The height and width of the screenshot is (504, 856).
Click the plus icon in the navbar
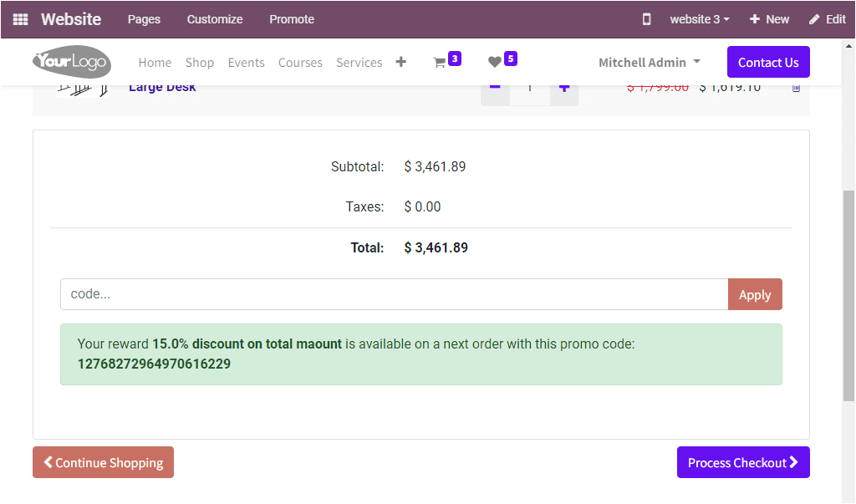(400, 61)
